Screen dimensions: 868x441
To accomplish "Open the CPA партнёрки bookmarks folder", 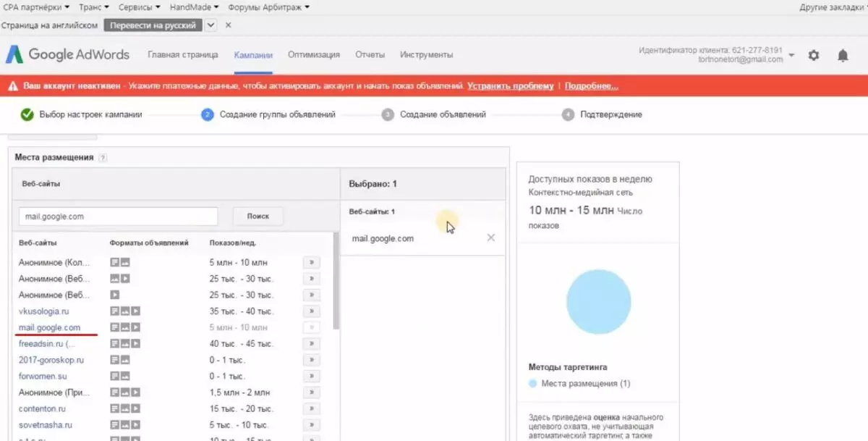I will 37,7.
